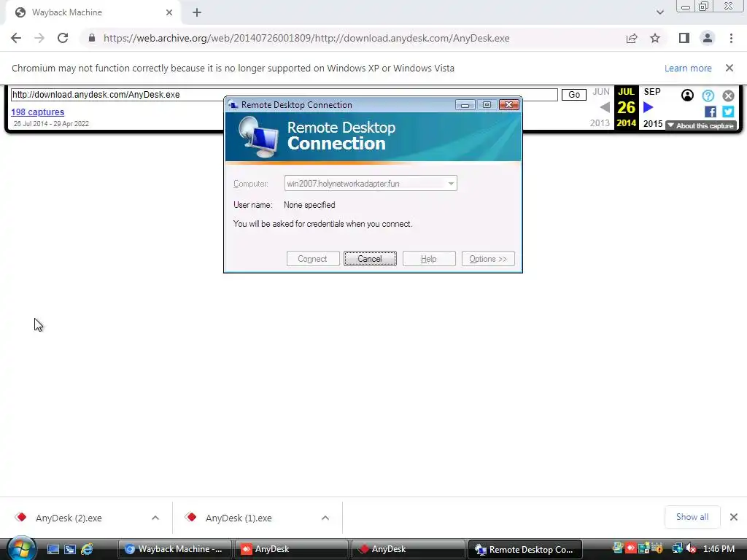Open Remote Desktop Connection title bar system icon
The image size is (747, 560).
pyautogui.click(x=233, y=105)
